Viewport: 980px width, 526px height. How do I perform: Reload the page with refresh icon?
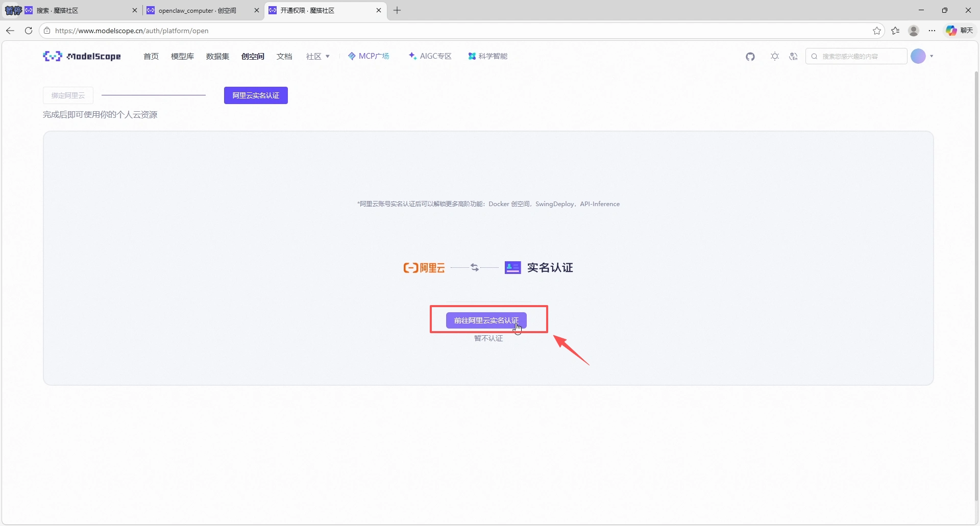point(29,31)
